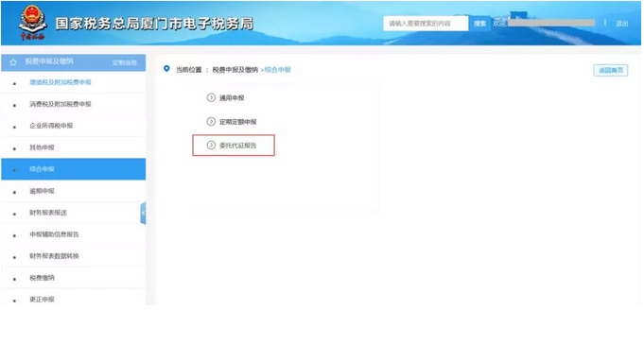
Task: Open 税费缴纳 sidebar item
Action: 73,278
